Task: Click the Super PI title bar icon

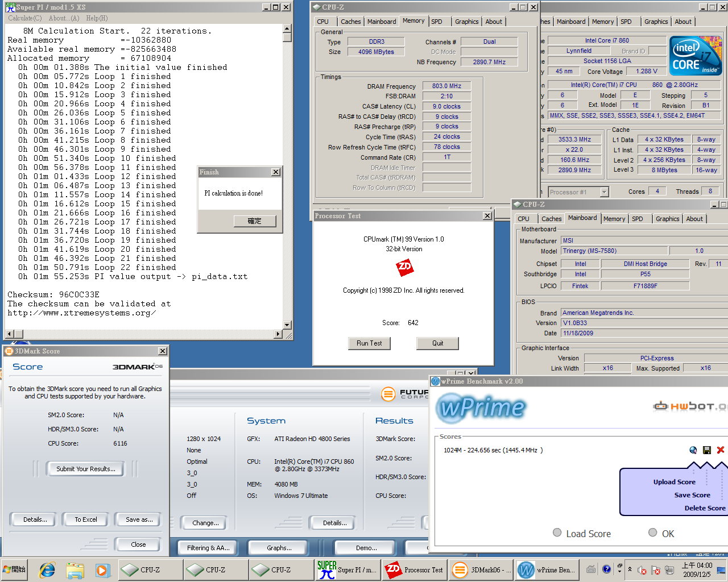Action: 10,7
